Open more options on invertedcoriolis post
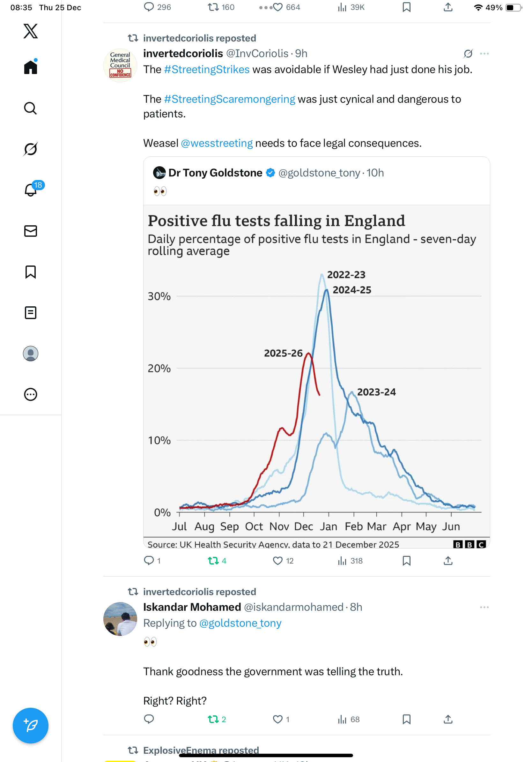 pyautogui.click(x=484, y=54)
